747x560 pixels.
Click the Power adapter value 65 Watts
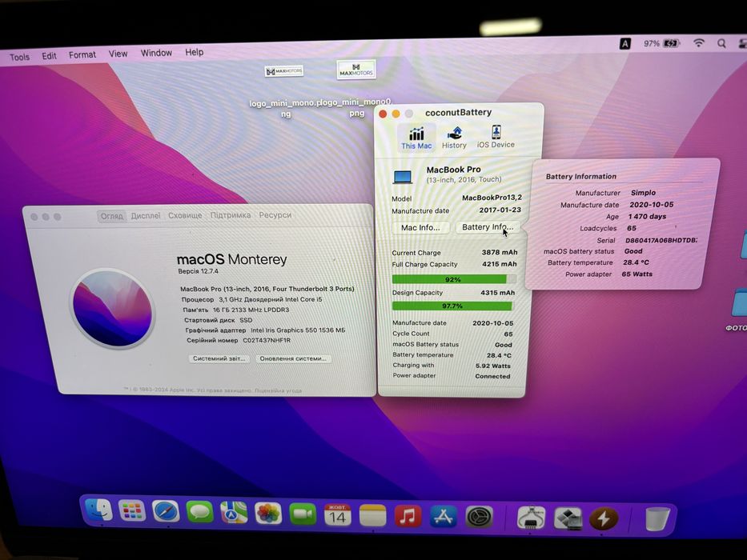(637, 274)
